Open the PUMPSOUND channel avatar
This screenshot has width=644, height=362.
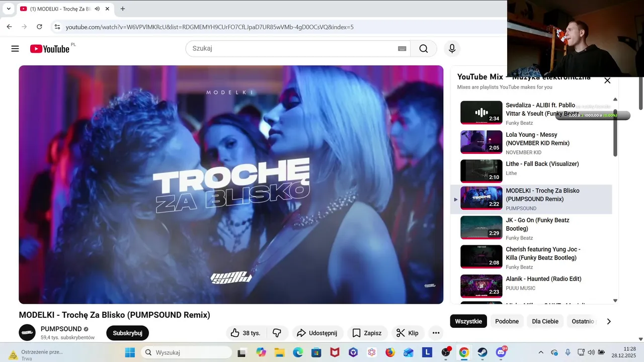point(27,333)
